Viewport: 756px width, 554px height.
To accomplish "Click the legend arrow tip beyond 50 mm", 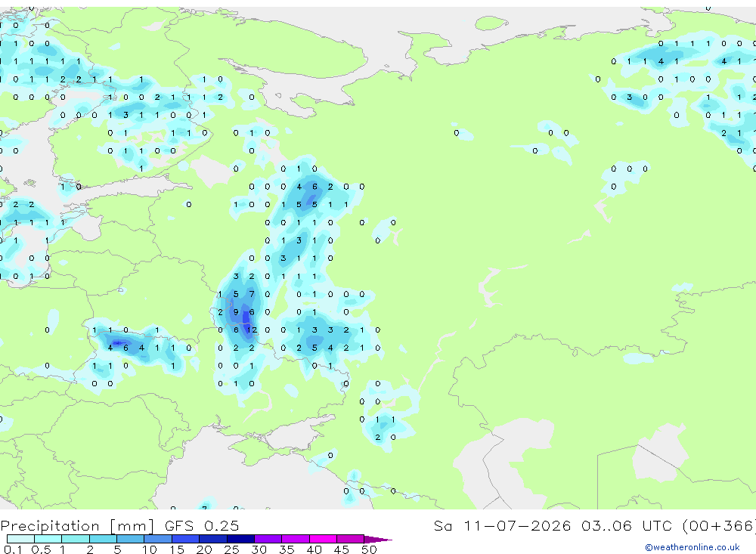I will [379, 539].
